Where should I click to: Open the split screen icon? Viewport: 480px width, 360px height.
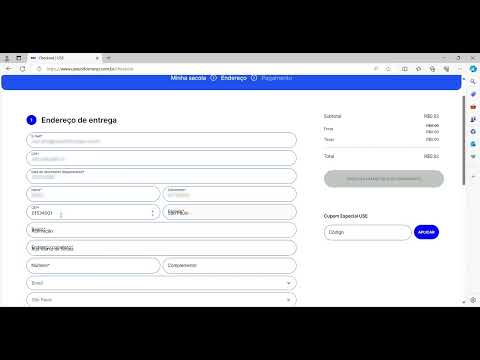(405, 69)
